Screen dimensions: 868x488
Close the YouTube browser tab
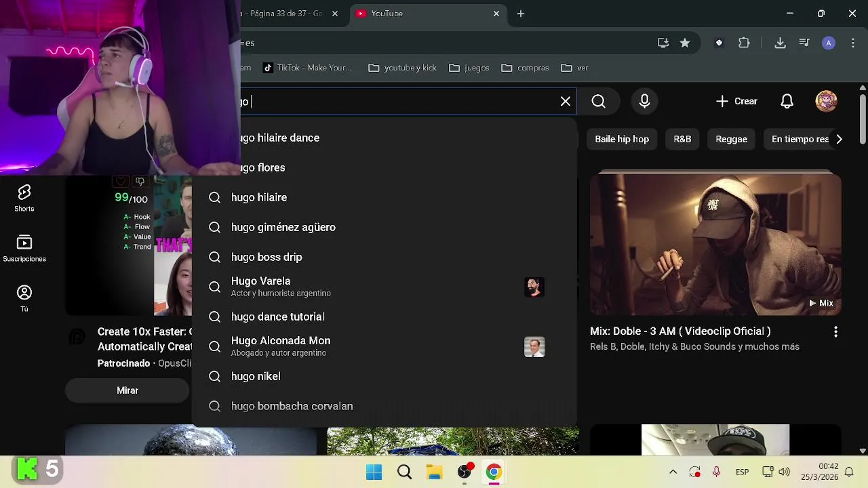click(x=496, y=14)
